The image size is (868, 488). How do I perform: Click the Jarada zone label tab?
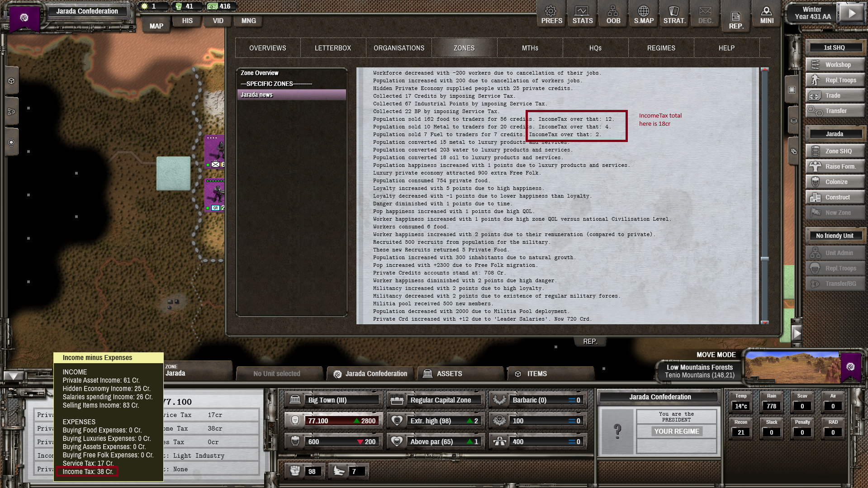tap(197, 370)
